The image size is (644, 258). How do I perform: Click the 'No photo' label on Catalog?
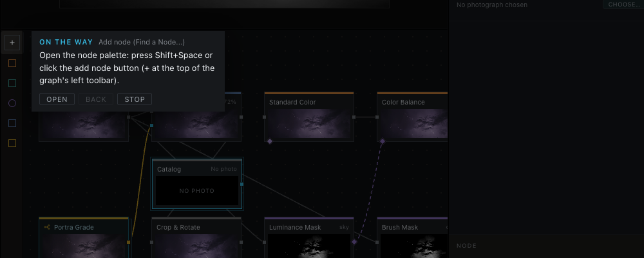[x=224, y=169]
